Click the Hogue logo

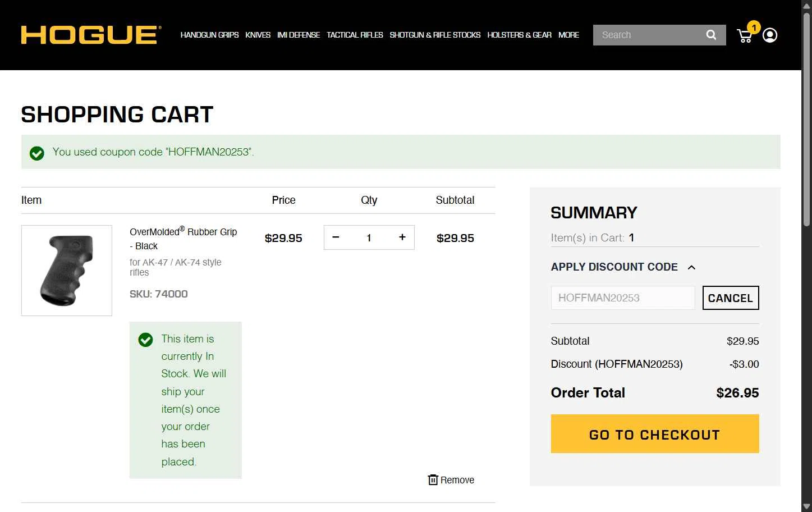pos(91,35)
